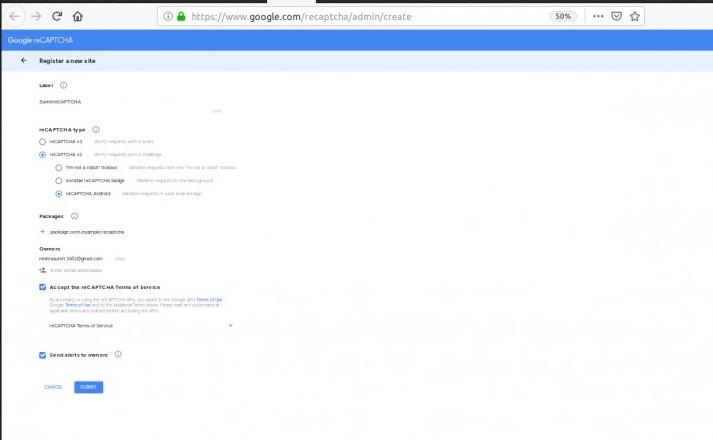
Task: Click the blue SUBMIT button
Action: [89, 387]
